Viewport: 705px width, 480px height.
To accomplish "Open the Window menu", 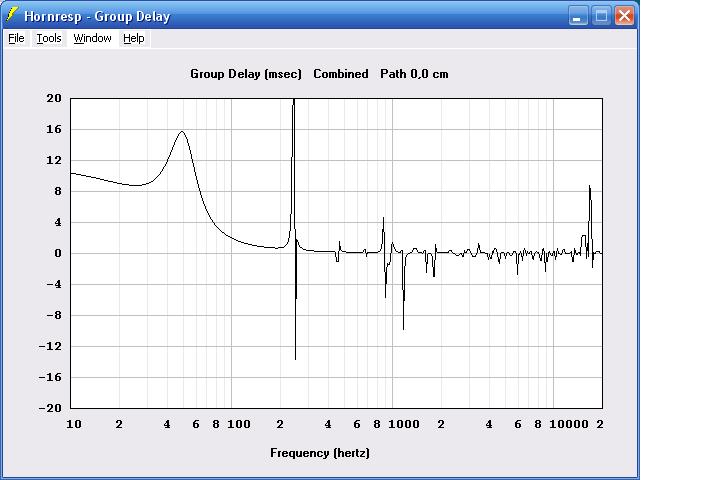I will click(92, 38).
